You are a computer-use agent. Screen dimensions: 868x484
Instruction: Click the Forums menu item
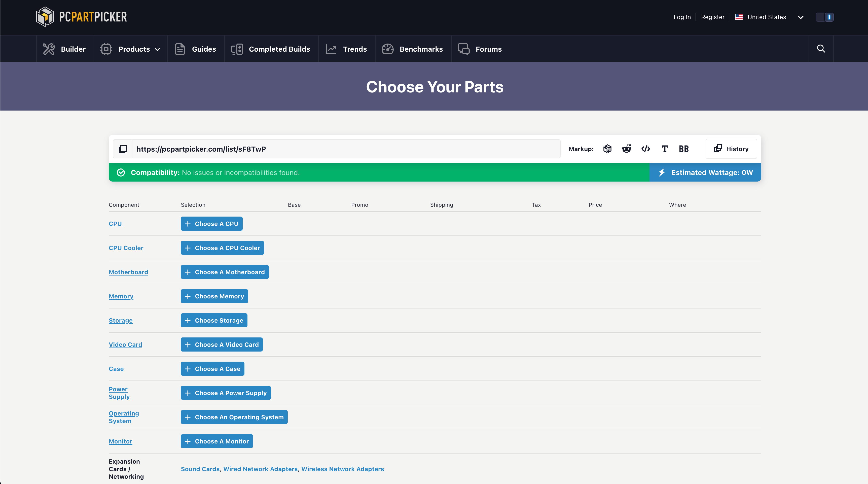[x=489, y=49]
